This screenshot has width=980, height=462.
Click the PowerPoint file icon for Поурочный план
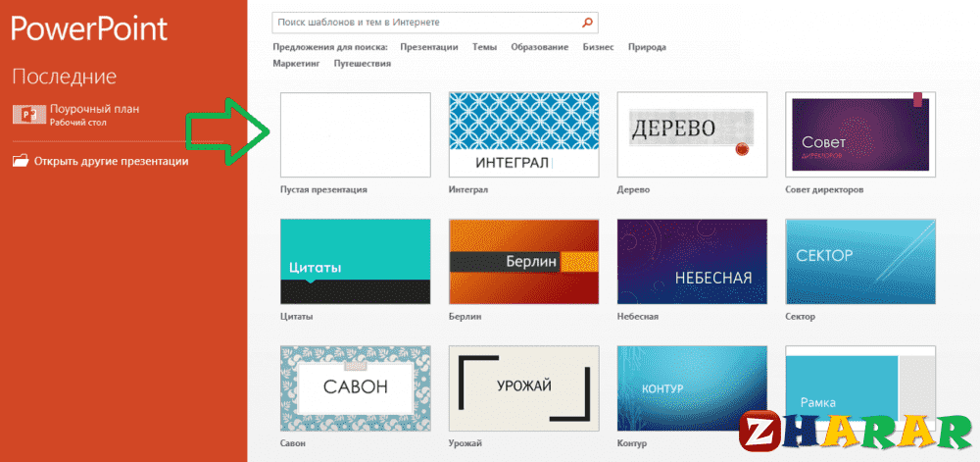pyautogui.click(x=24, y=115)
